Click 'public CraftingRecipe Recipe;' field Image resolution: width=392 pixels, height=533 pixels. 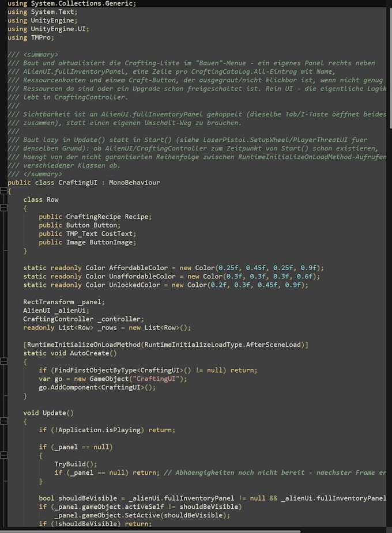[x=95, y=217]
